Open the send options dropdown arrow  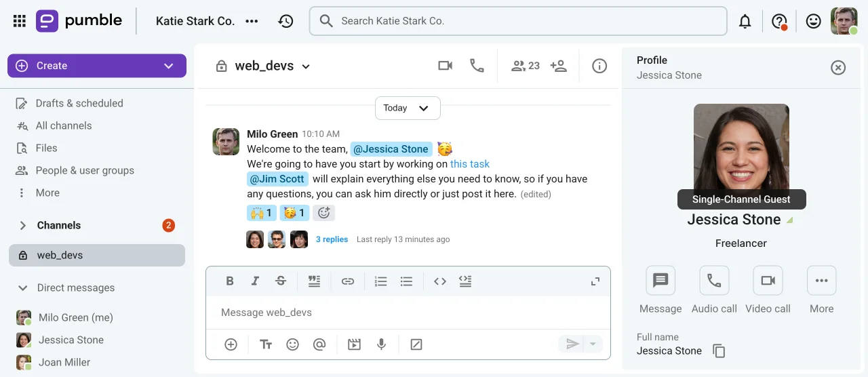(x=593, y=344)
